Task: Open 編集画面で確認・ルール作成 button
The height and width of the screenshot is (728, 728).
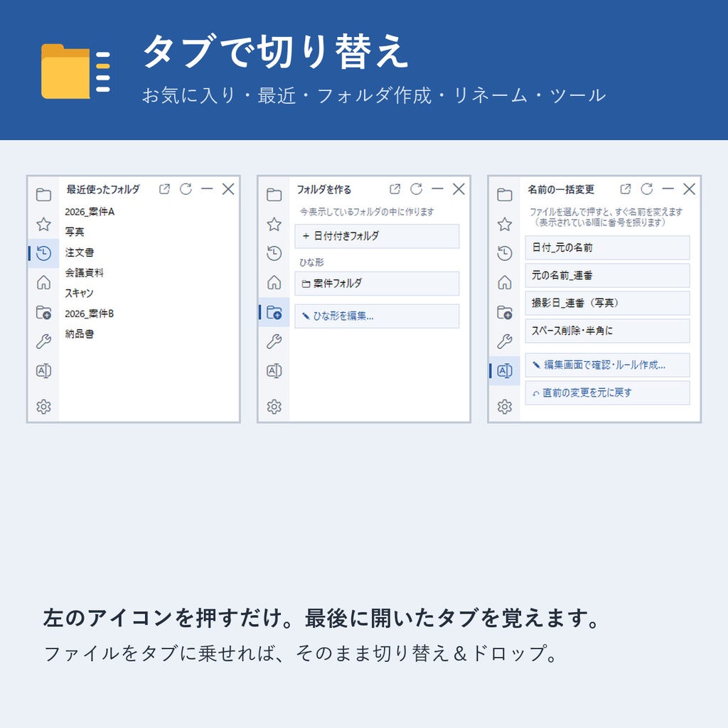Action: coord(607,365)
